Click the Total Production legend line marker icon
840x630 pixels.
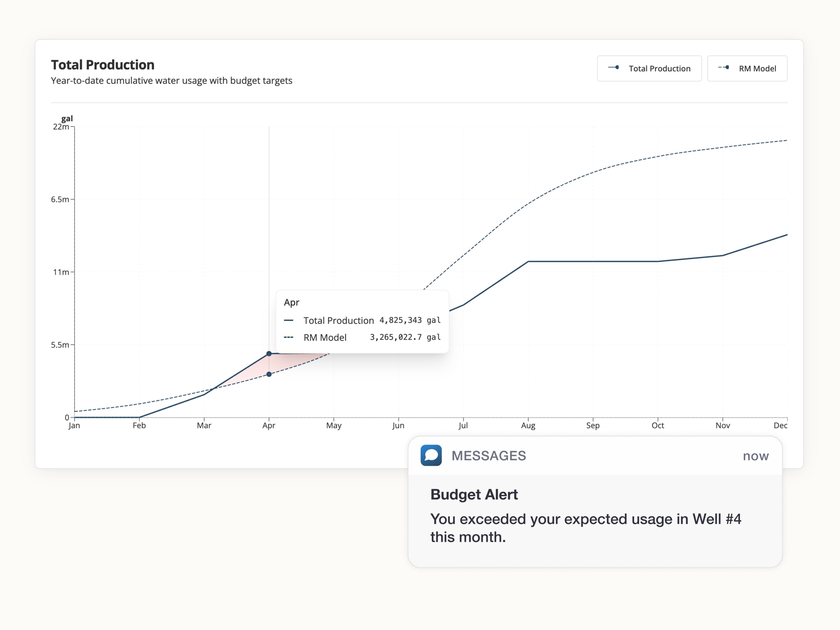614,68
